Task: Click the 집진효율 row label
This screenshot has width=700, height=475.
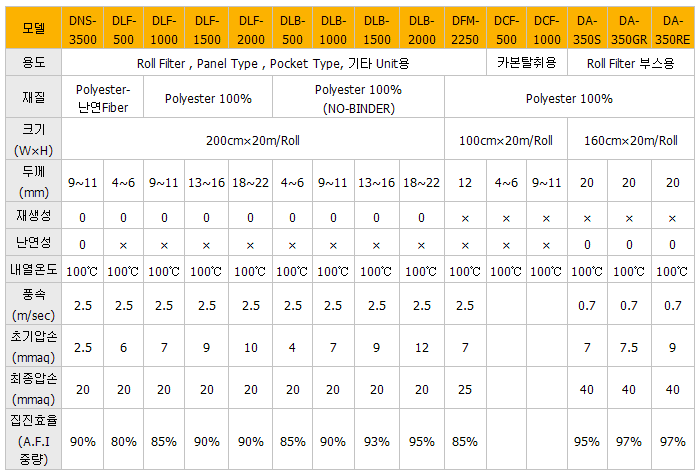Action: (33, 439)
